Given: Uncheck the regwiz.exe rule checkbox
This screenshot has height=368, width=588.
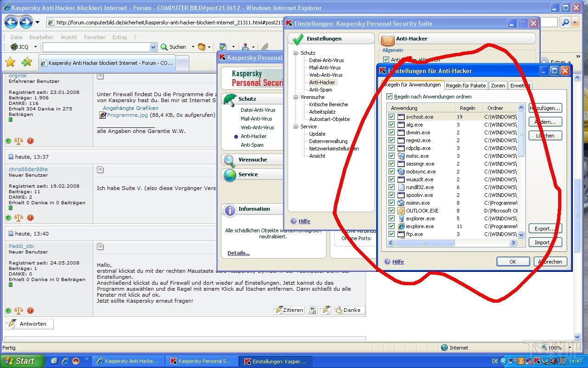Looking at the screenshot, I should 391,140.
